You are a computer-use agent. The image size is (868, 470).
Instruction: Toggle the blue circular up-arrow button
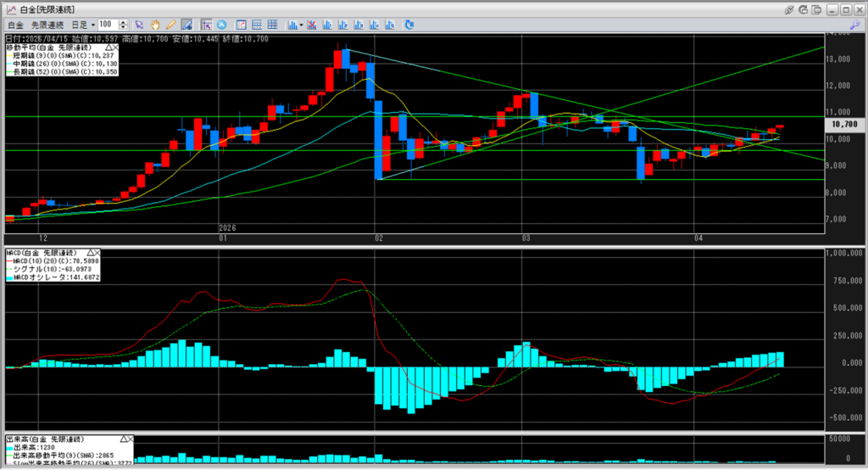(x=222, y=25)
